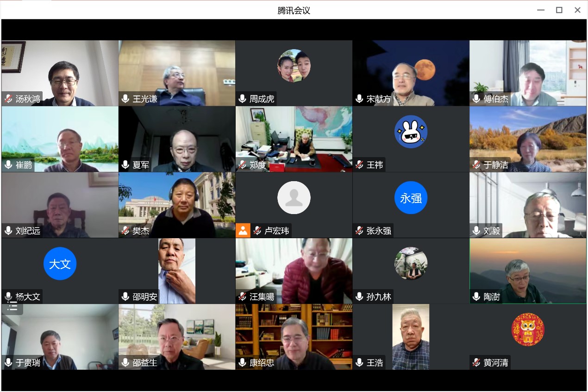Click the name label 傅伯杰

[496, 99]
